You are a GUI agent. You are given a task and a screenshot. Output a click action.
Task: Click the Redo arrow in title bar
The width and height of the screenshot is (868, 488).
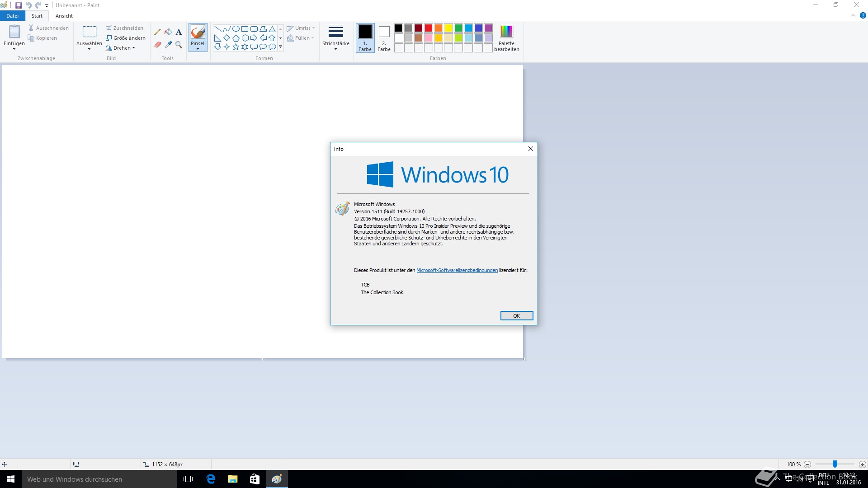coord(38,5)
